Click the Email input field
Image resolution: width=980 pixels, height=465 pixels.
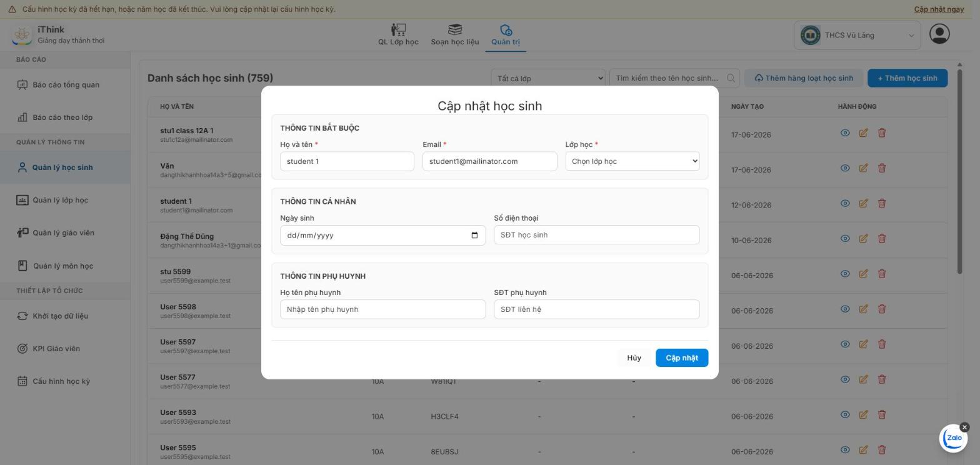(489, 161)
